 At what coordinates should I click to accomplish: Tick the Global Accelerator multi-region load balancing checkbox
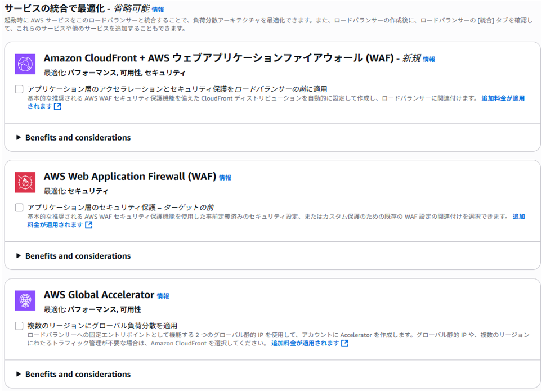(19, 326)
